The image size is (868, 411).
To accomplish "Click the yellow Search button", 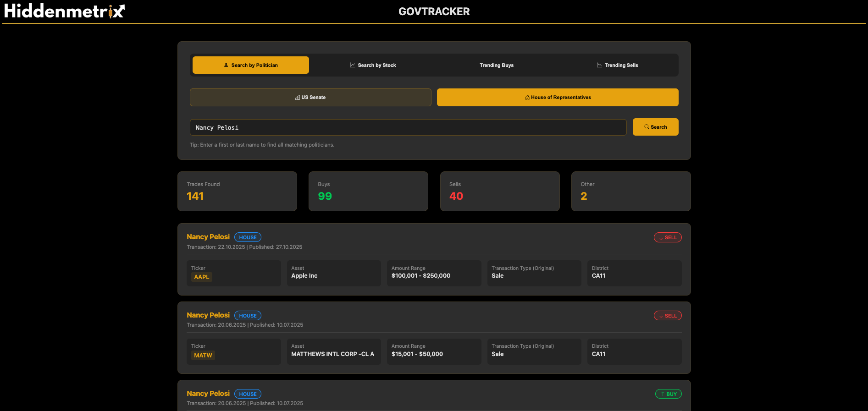I will coord(656,127).
